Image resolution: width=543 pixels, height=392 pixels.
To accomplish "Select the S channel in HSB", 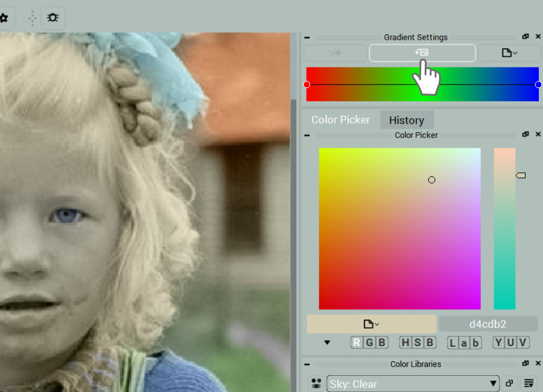I will click(418, 343).
